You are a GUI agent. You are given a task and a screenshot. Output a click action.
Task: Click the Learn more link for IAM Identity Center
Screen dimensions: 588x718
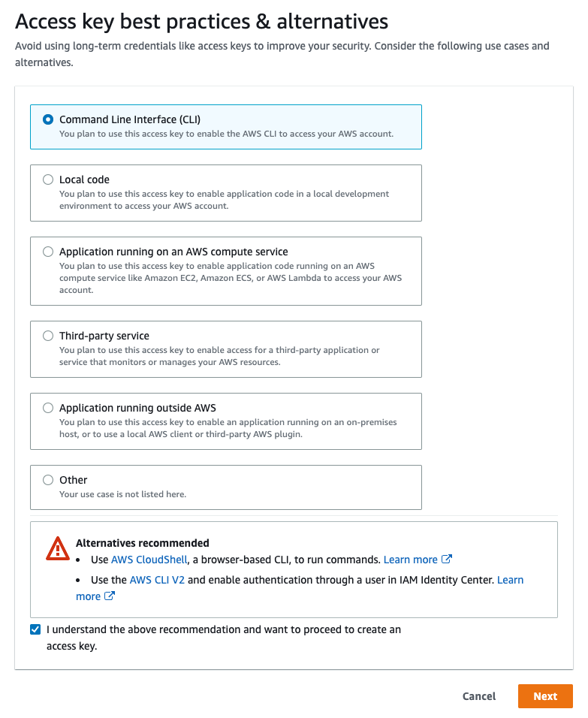(510, 580)
